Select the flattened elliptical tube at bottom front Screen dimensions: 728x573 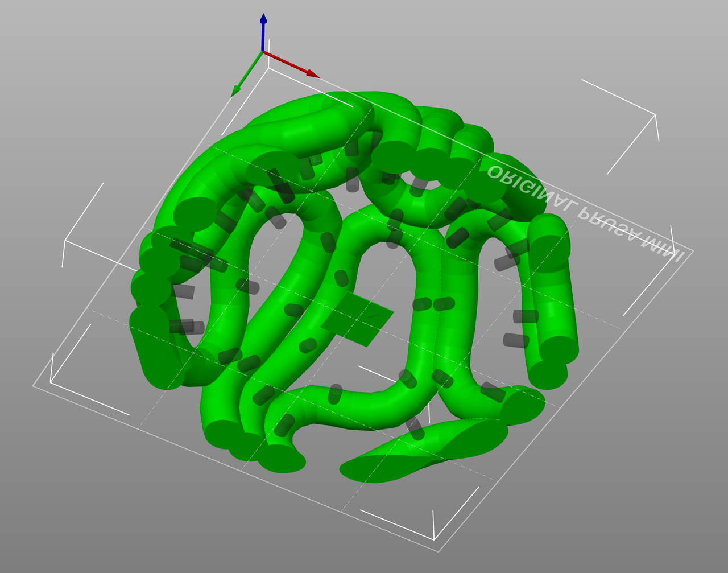tap(424, 451)
